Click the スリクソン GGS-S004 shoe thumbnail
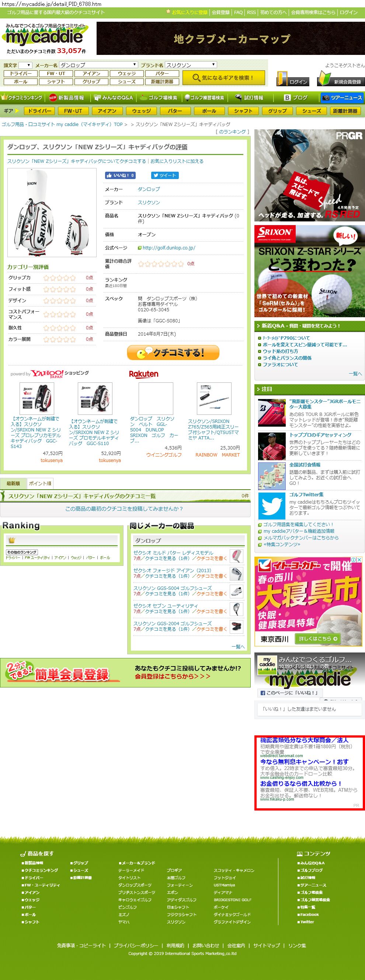365x980 pixels. pos(236,591)
